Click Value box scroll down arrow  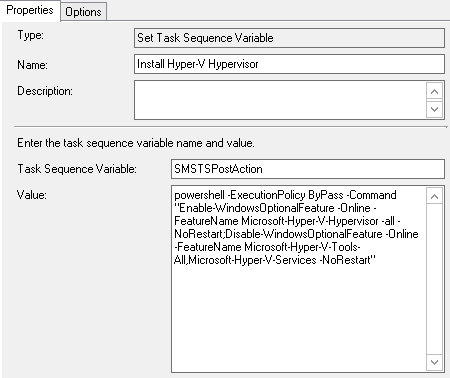click(434, 362)
